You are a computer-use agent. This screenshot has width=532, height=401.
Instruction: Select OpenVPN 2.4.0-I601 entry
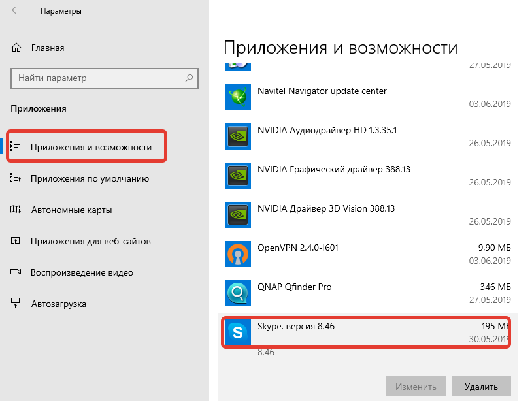(368, 254)
